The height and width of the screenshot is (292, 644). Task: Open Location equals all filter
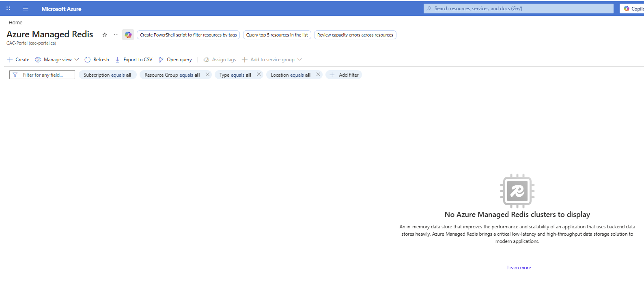(291, 75)
